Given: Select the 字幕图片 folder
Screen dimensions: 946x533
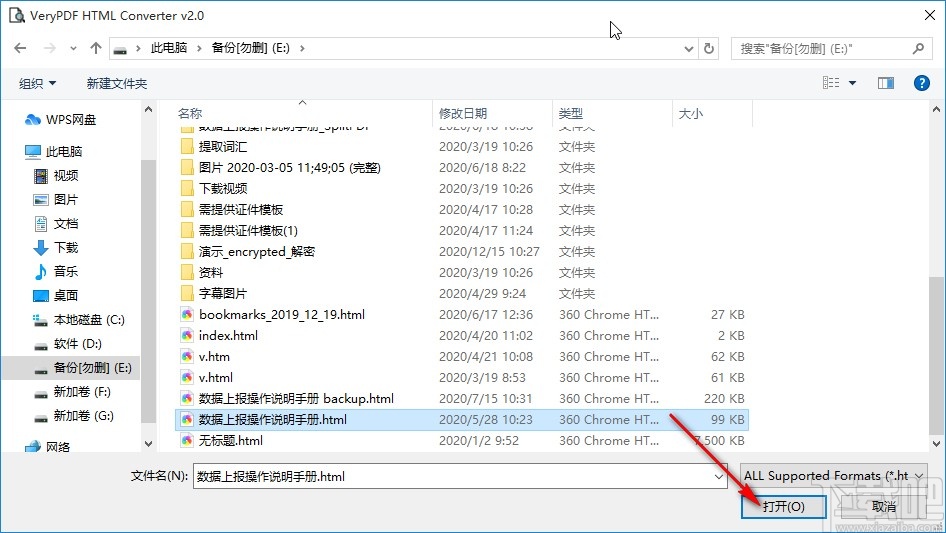Looking at the screenshot, I should (x=223, y=293).
